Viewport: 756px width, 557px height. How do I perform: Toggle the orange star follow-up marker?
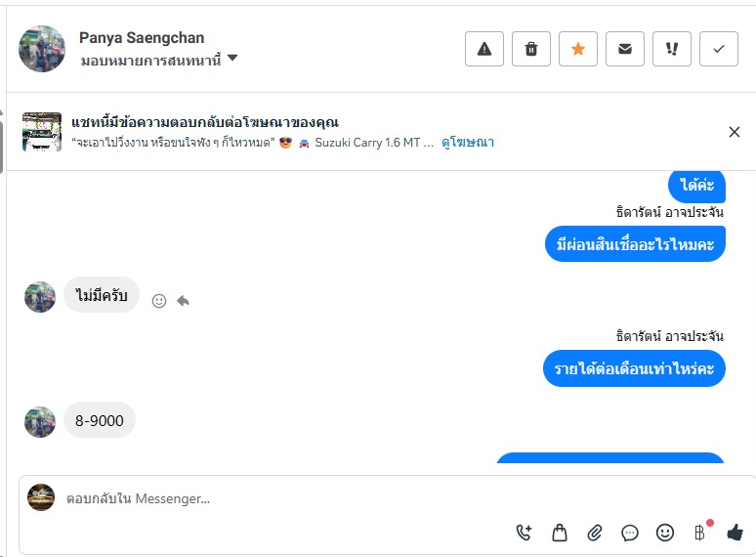[x=578, y=49]
